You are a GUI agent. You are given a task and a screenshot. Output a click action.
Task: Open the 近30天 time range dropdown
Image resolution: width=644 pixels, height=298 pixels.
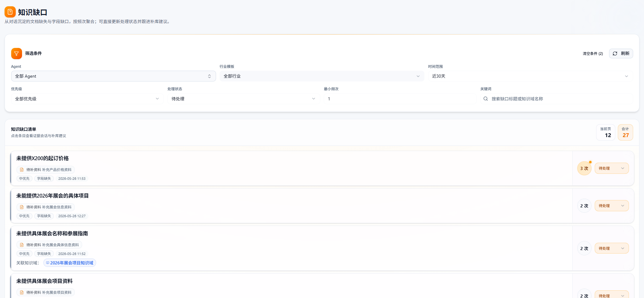click(530, 76)
